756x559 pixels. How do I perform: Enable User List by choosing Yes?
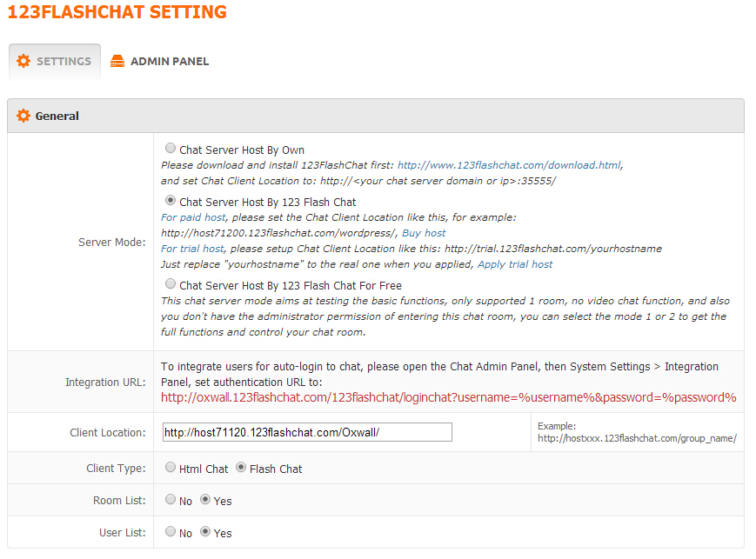(205, 532)
